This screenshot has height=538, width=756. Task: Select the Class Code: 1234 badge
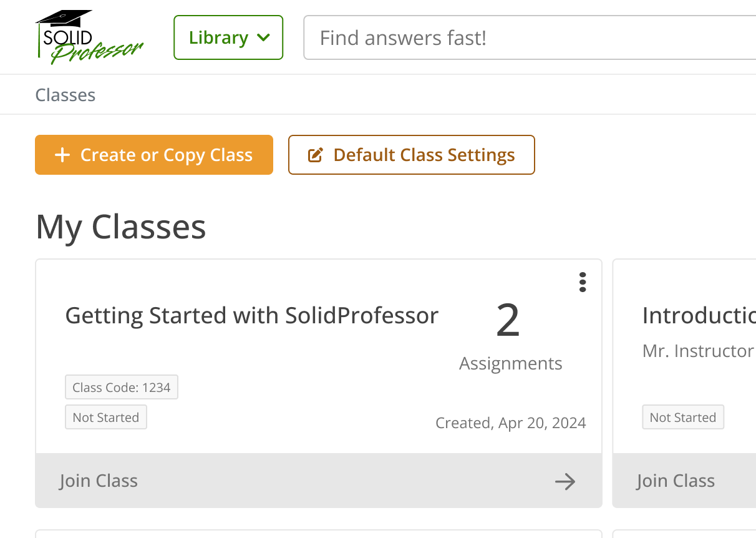coord(122,388)
